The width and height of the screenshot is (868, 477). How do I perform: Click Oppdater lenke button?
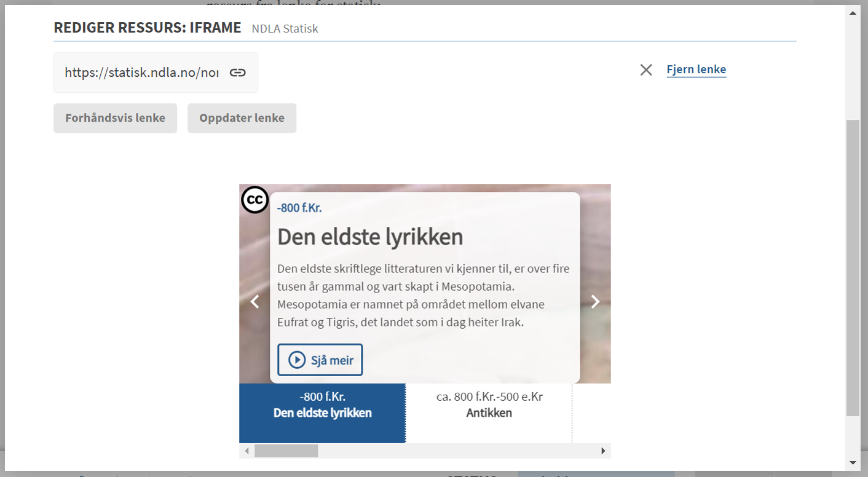pos(242,118)
